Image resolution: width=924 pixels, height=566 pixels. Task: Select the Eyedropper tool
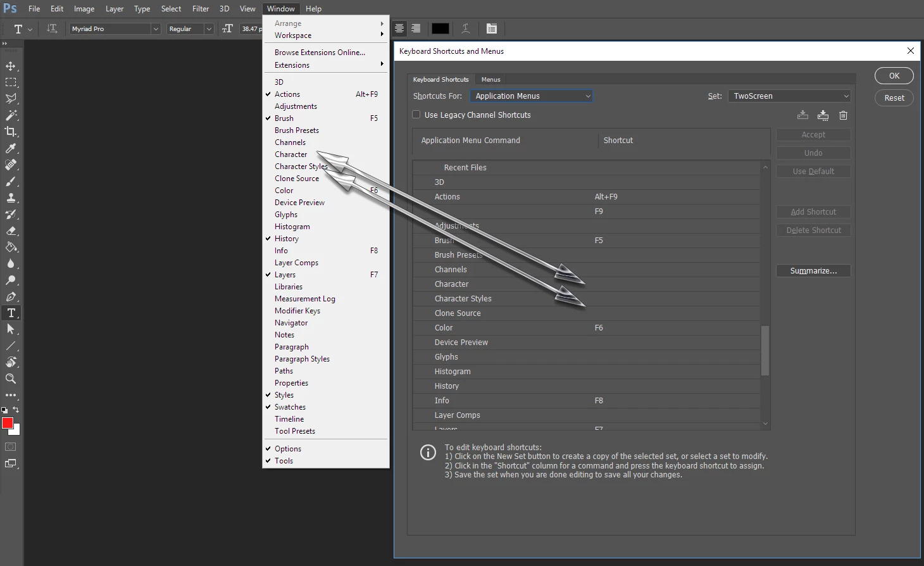tap(11, 148)
